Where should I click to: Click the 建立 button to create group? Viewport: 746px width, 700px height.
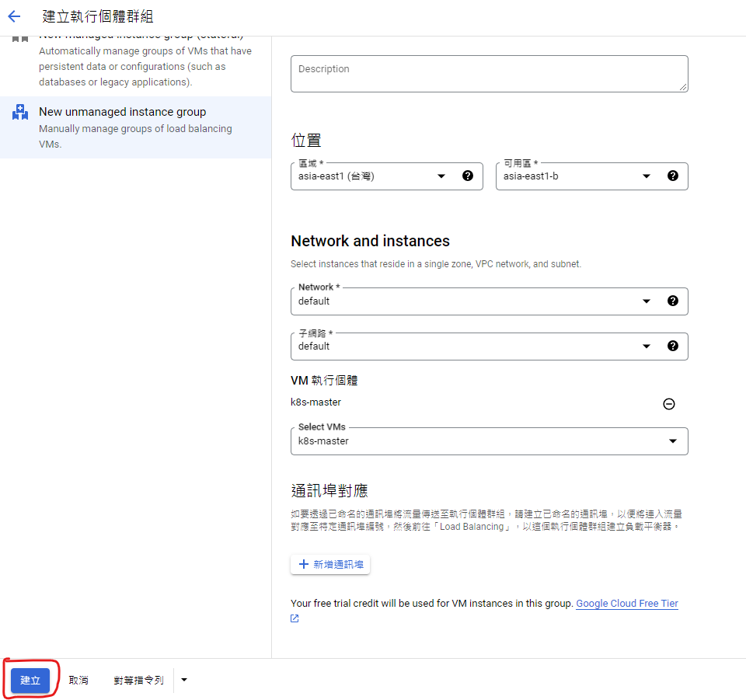click(x=30, y=679)
